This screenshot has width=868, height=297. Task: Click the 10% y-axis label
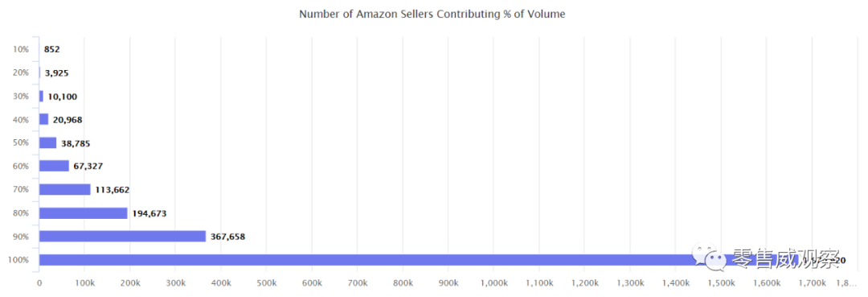point(20,49)
